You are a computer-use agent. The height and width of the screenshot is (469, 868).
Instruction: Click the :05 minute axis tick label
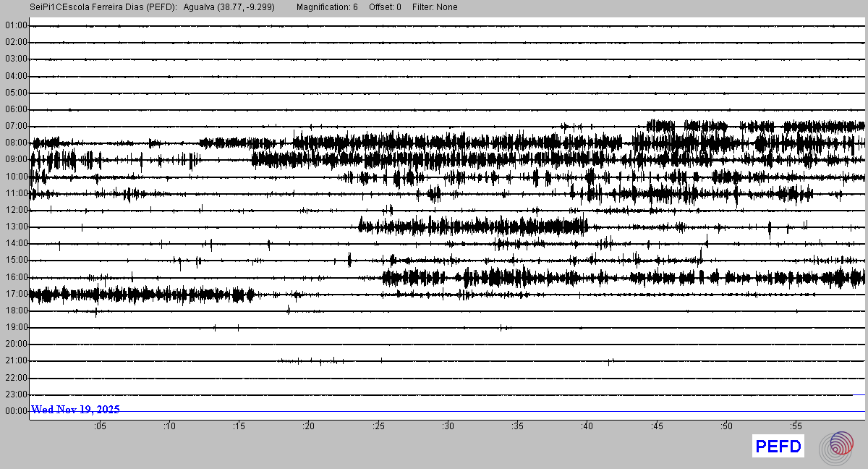click(100, 427)
